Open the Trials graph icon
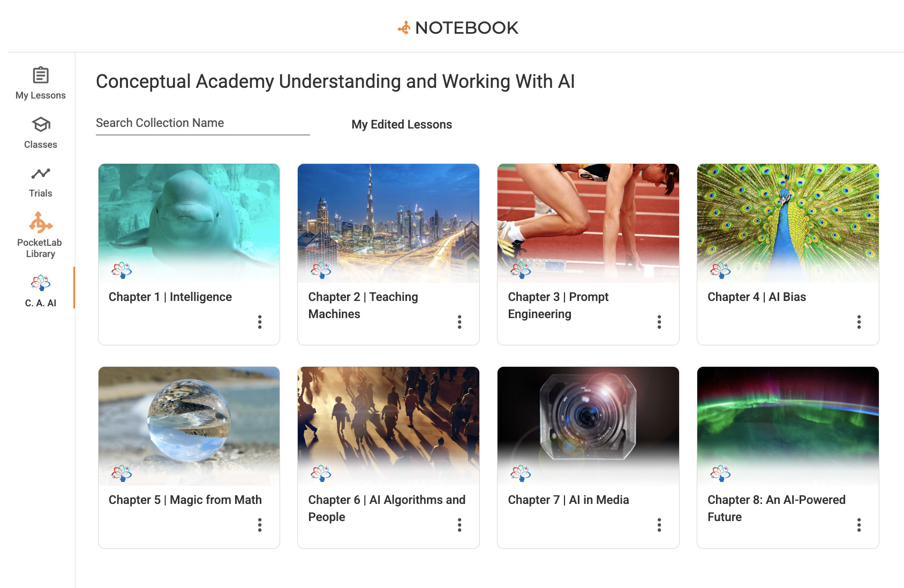This screenshot has width=904, height=588. (x=41, y=174)
